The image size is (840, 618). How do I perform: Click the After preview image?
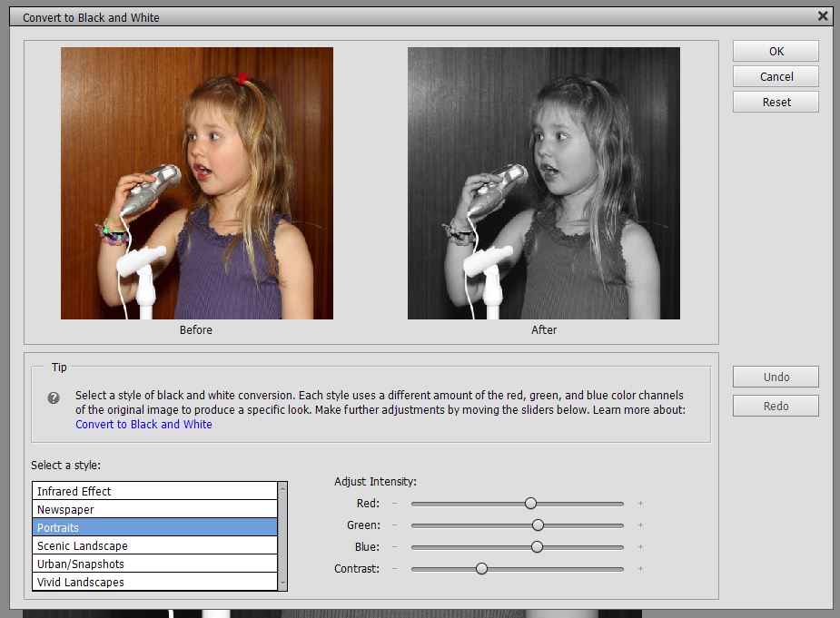543,183
